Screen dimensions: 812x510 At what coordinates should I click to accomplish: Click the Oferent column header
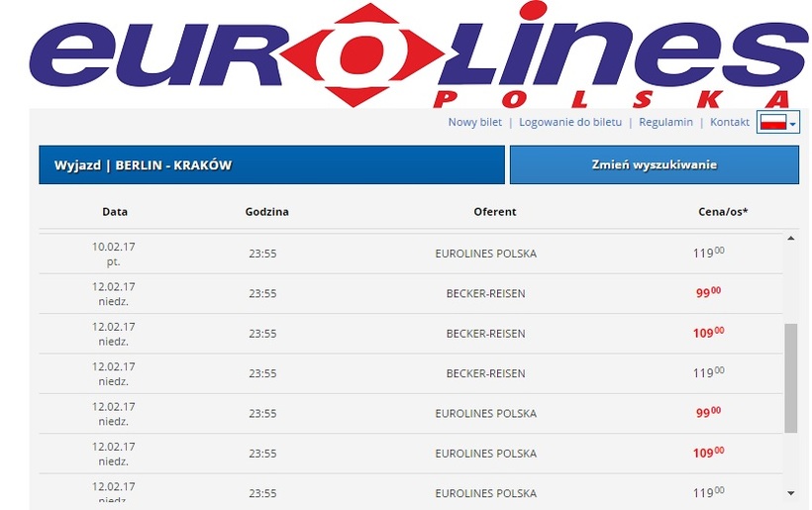pyautogui.click(x=495, y=212)
